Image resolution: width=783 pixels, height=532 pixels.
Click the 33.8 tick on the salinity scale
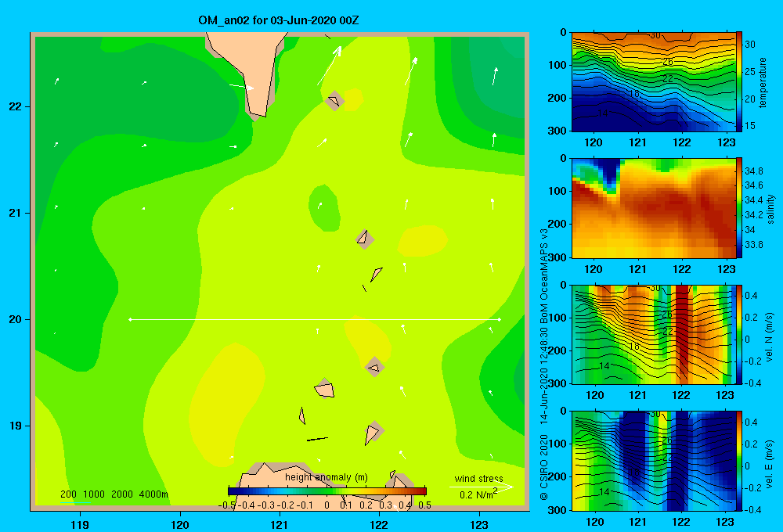point(753,245)
